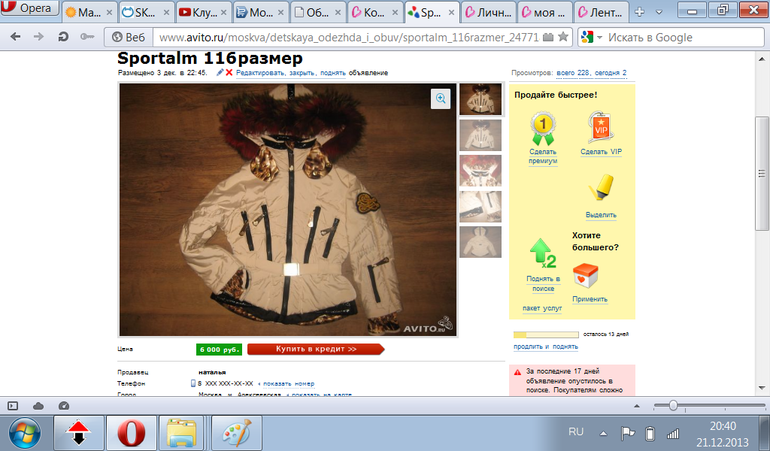Click the Сделать VIP link
Image resolution: width=770 pixels, height=451 pixels.
601,152
